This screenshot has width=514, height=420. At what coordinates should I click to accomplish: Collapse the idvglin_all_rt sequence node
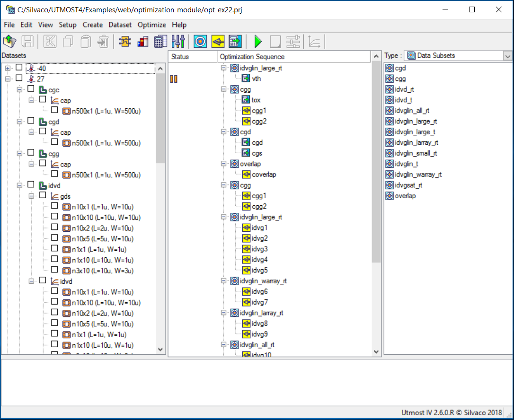coord(223,345)
